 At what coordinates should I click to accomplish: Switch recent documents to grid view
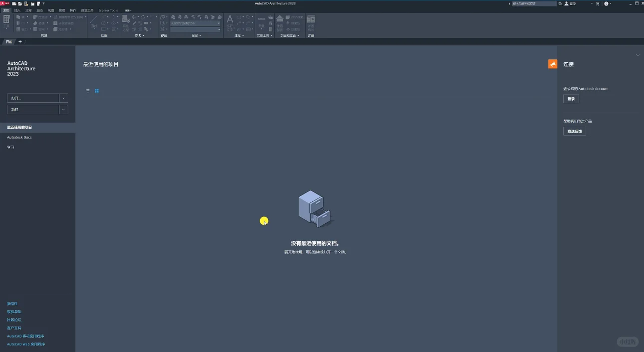coord(96,91)
